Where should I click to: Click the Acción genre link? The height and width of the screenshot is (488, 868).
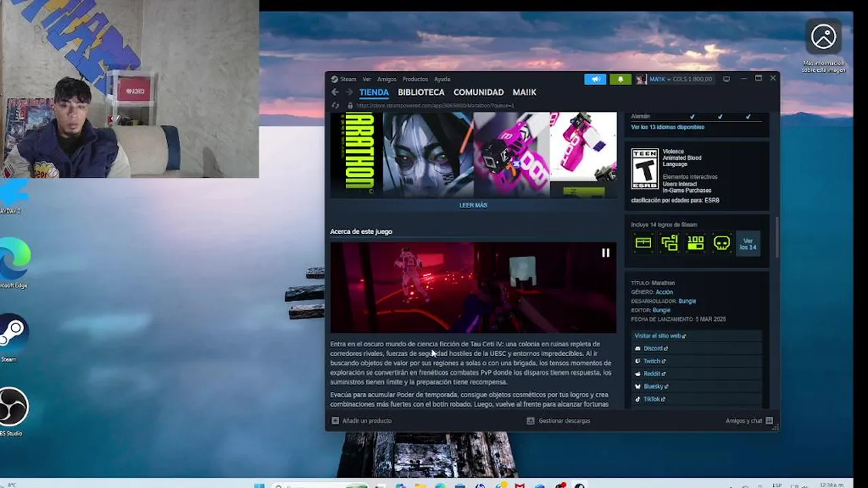click(664, 292)
